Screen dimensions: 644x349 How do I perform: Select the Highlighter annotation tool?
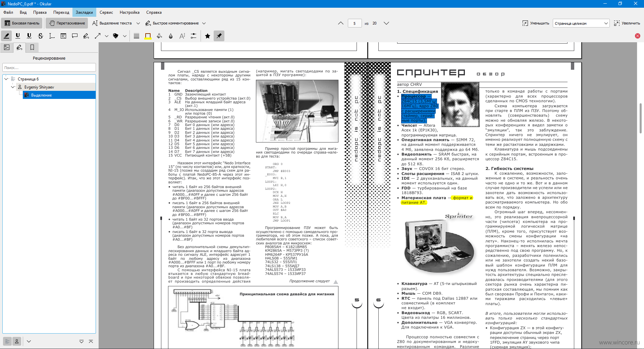6,36
